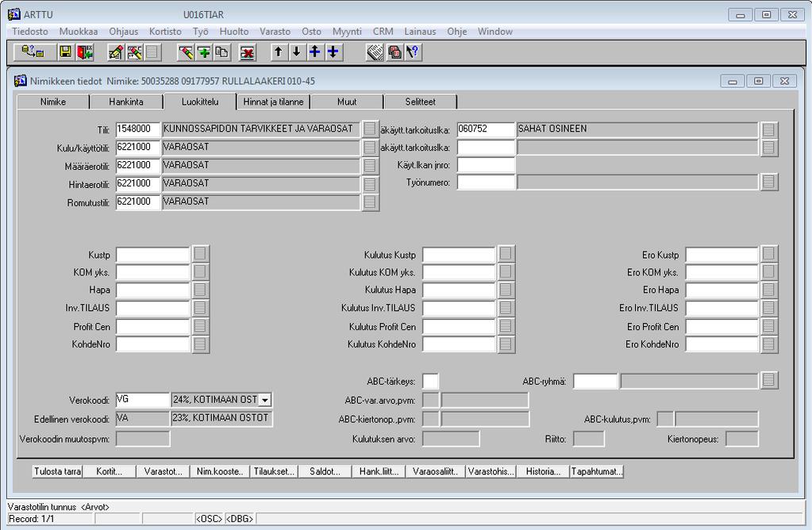
Task: Click the eraser clear record icon
Action: 186,52
